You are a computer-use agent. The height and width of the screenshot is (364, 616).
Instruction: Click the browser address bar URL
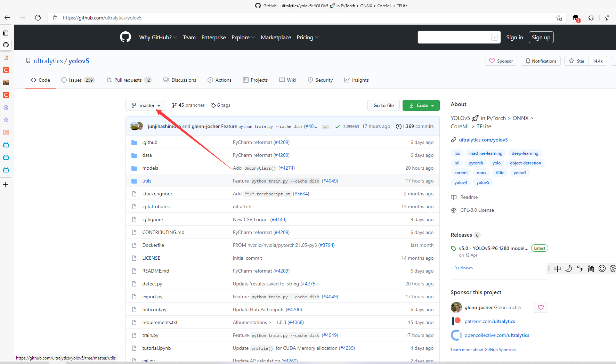point(102,18)
